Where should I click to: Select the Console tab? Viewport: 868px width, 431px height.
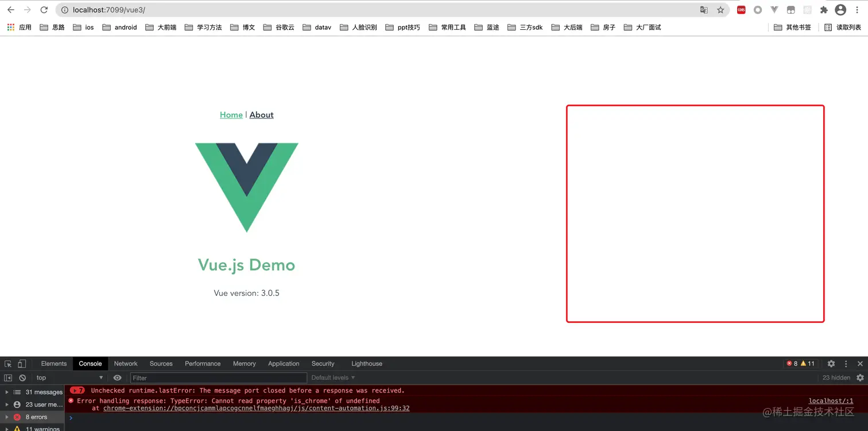click(90, 364)
